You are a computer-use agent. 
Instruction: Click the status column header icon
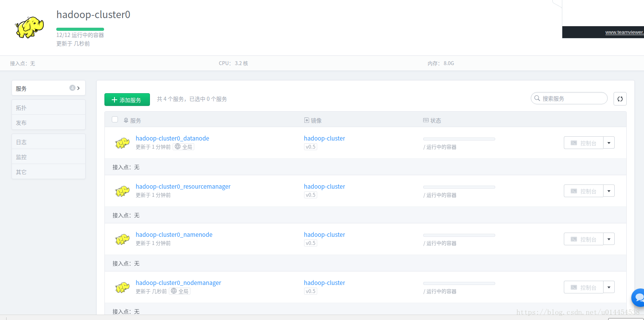[x=426, y=121]
